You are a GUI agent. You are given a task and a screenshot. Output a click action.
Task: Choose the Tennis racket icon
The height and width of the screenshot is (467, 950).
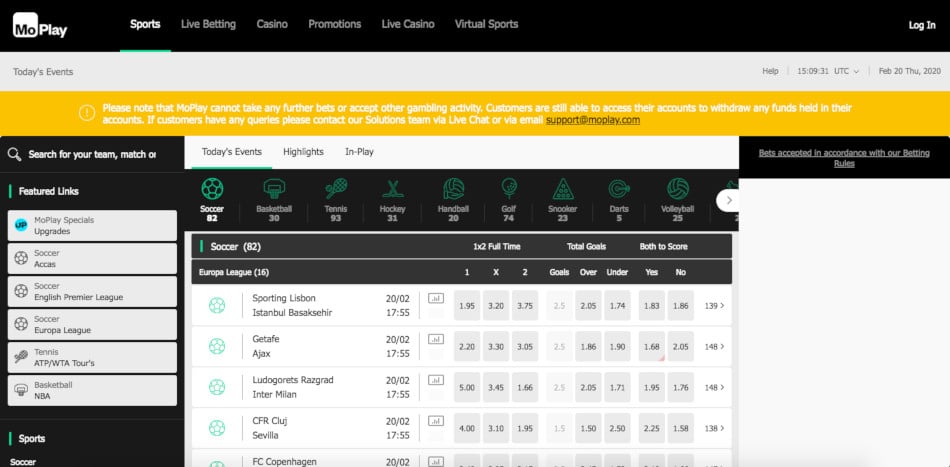[336, 190]
